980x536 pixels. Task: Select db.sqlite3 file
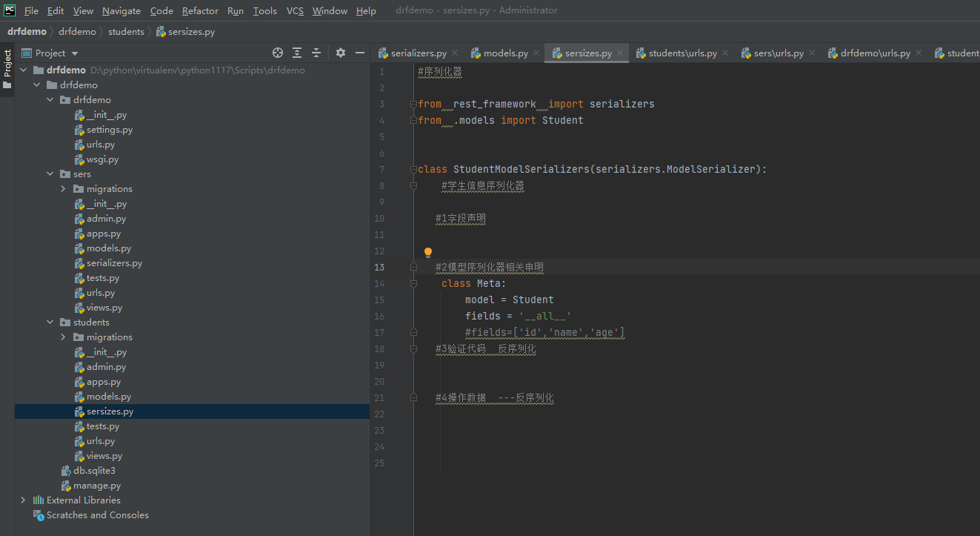click(94, 470)
